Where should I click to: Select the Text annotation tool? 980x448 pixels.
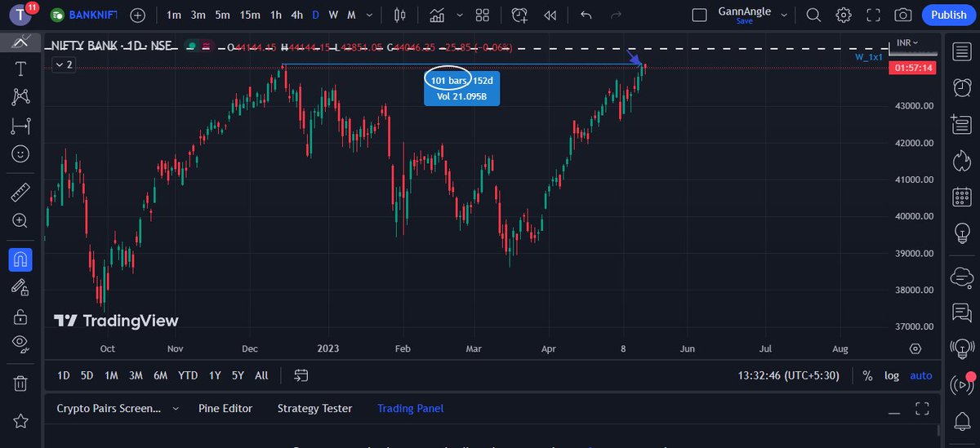point(20,69)
